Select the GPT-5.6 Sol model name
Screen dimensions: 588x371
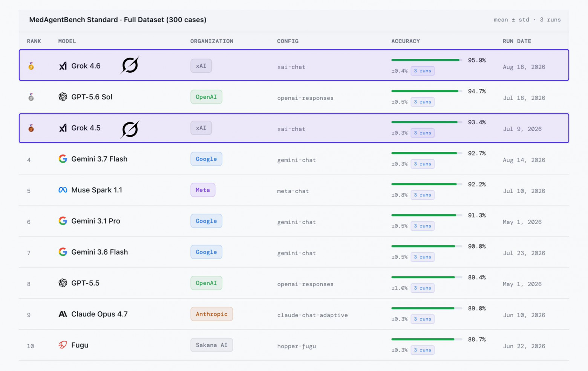(92, 97)
